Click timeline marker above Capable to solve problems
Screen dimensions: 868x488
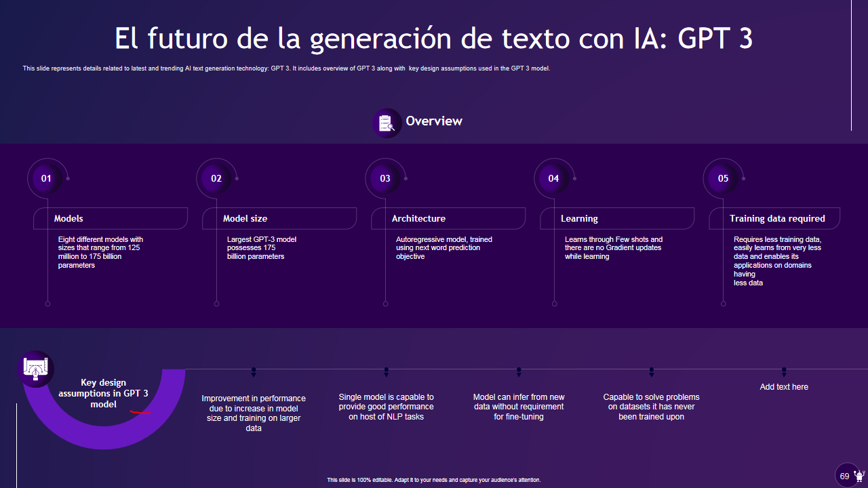[652, 371]
